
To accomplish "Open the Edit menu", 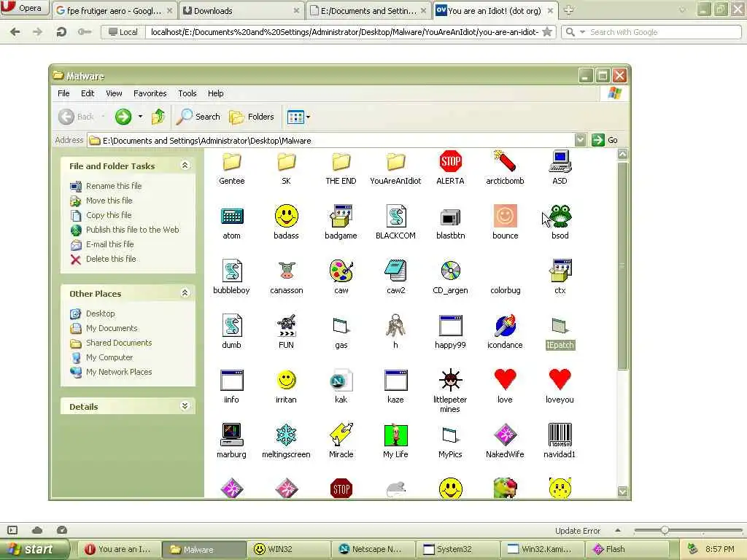I will [x=88, y=93].
